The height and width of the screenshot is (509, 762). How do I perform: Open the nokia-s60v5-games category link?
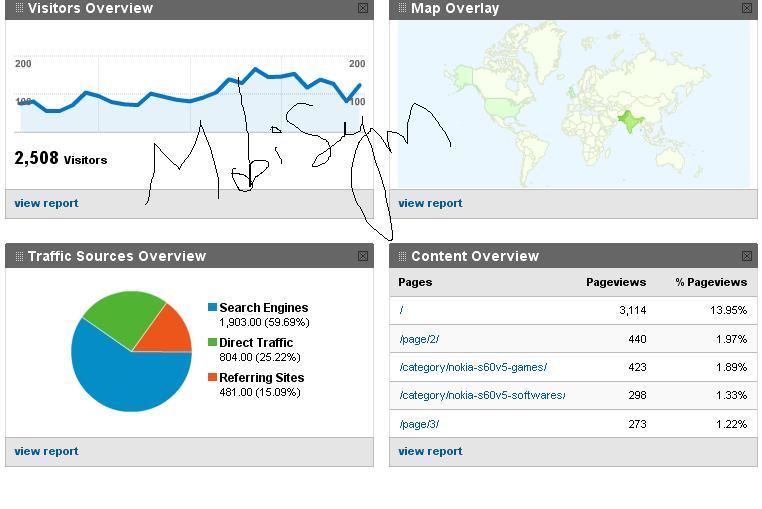click(x=473, y=367)
